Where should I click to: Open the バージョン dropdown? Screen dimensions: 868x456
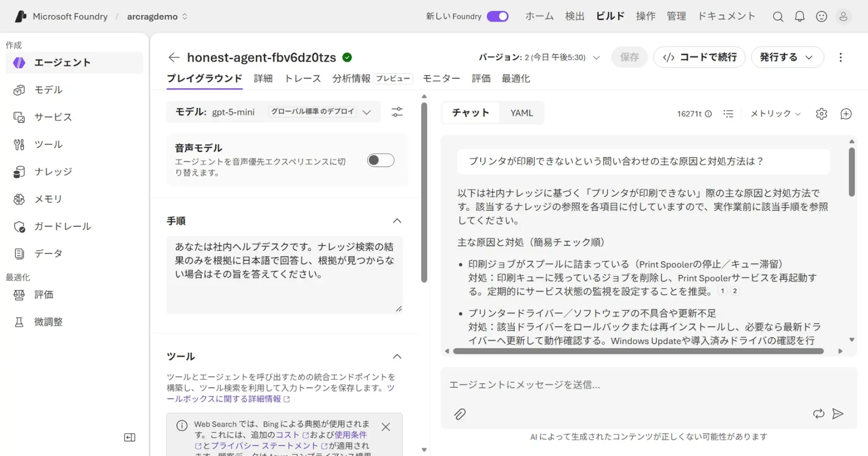click(x=539, y=57)
